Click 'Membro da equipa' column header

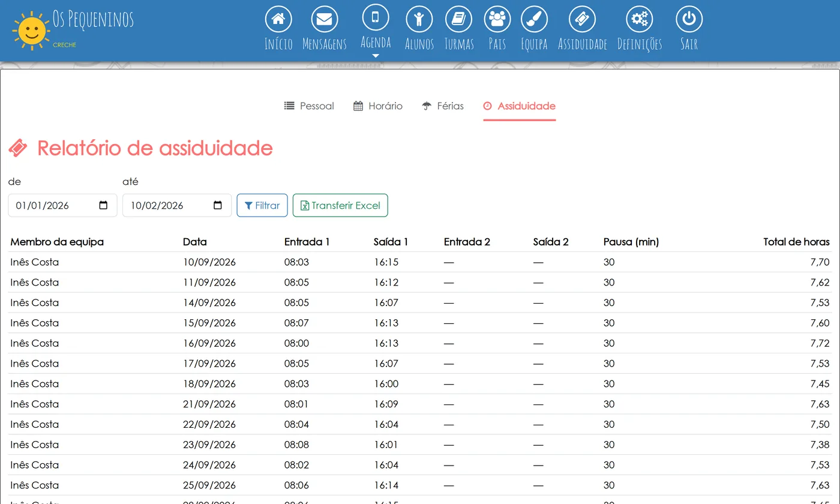pos(57,242)
